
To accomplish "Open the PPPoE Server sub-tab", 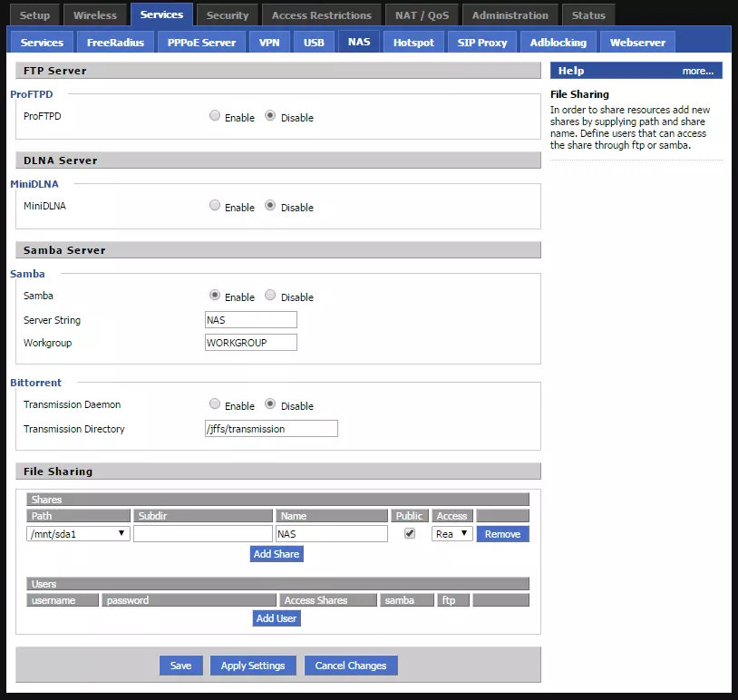I will [201, 41].
